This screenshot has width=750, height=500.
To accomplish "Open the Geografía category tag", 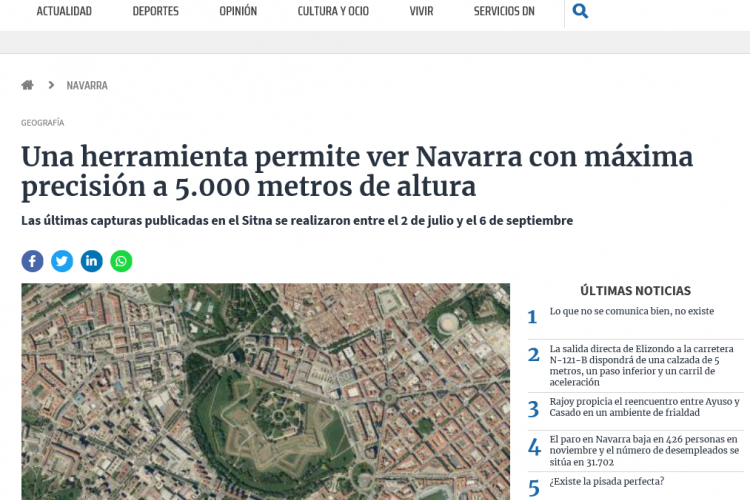I will (43, 123).
